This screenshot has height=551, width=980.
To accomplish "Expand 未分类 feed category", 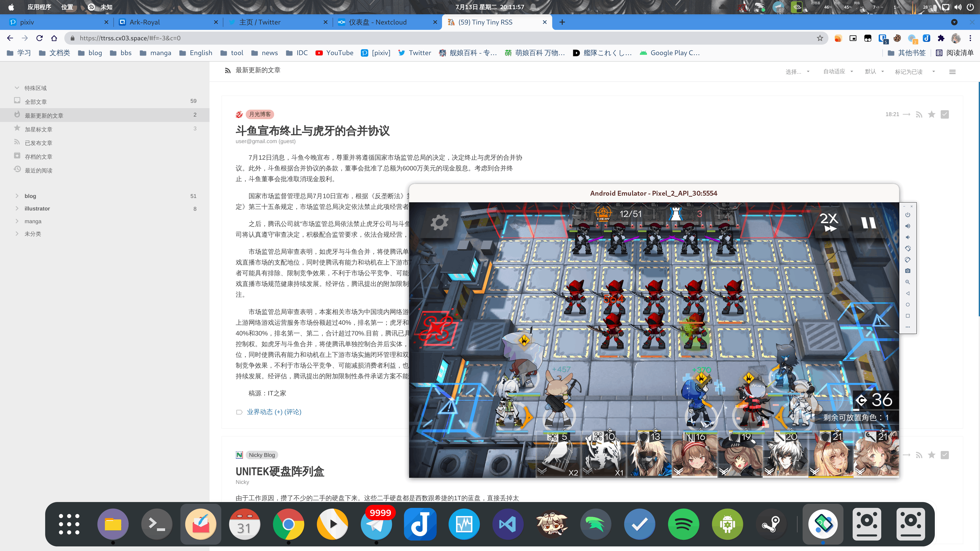I will [17, 234].
